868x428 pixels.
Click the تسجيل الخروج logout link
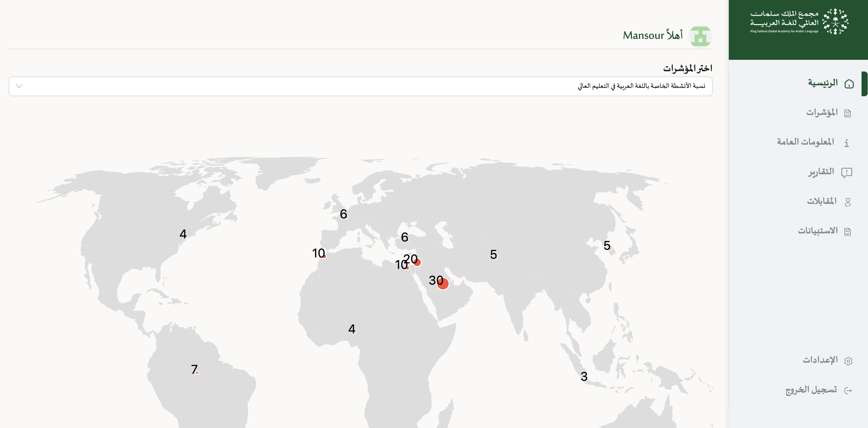[811, 390]
